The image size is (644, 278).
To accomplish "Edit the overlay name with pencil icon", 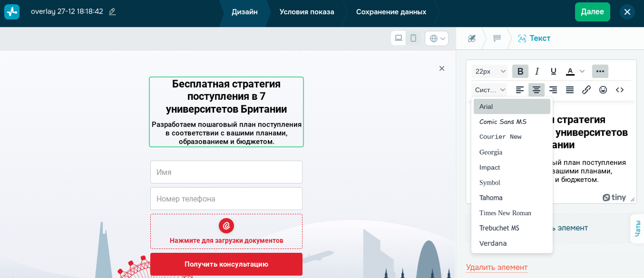I will 112,12.
